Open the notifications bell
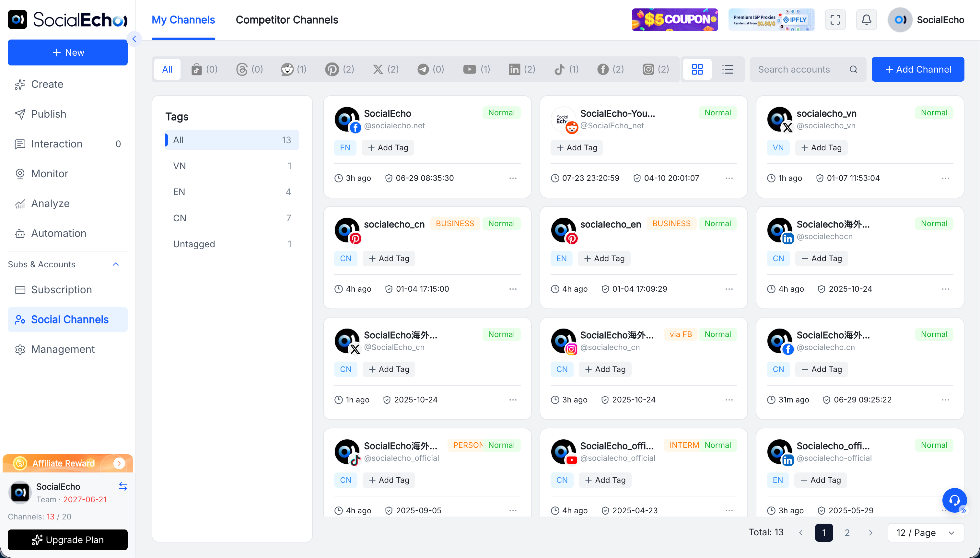This screenshot has height=558, width=980. coord(866,19)
